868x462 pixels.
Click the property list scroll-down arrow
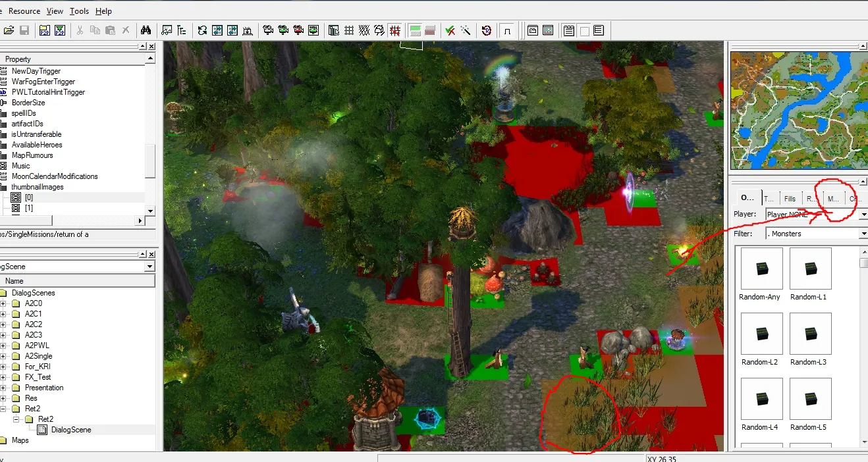[150, 211]
